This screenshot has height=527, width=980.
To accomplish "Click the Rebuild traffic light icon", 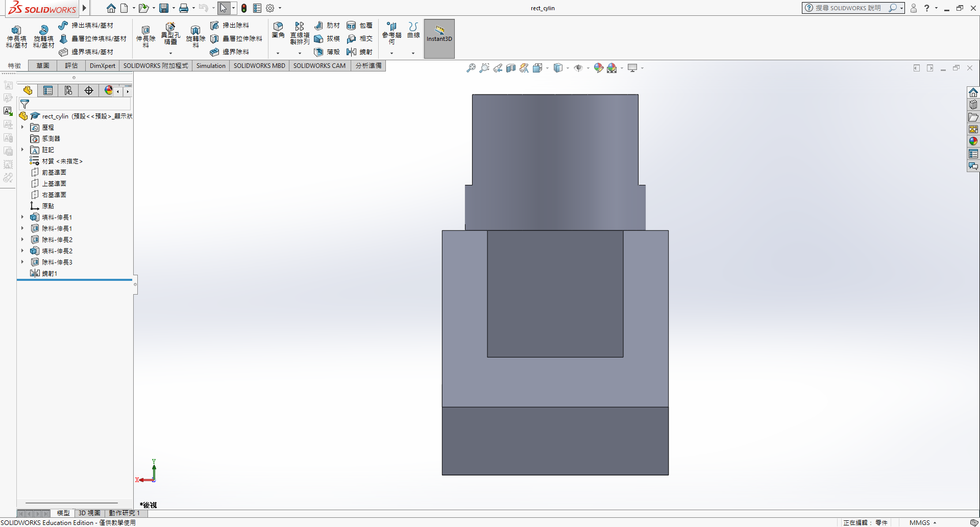I will pos(244,8).
